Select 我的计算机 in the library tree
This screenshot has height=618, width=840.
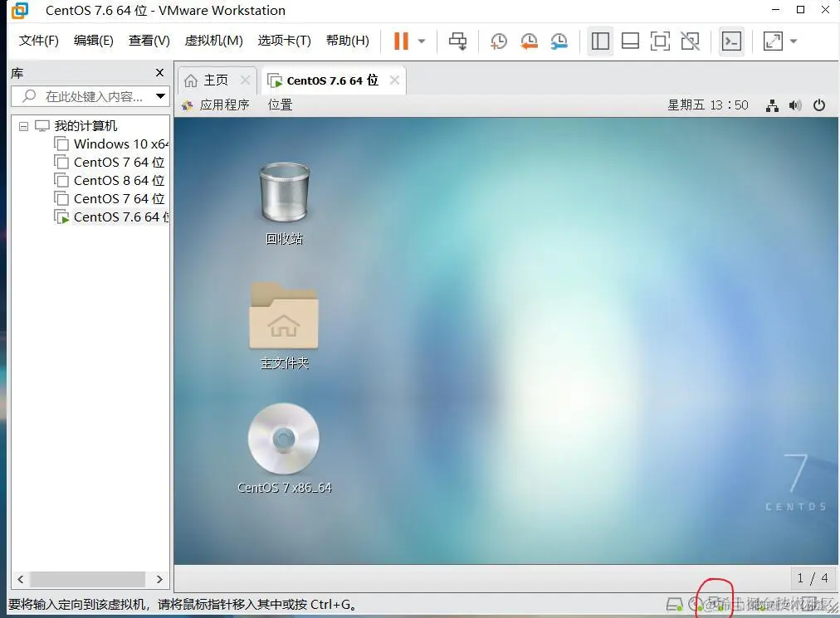click(85, 126)
